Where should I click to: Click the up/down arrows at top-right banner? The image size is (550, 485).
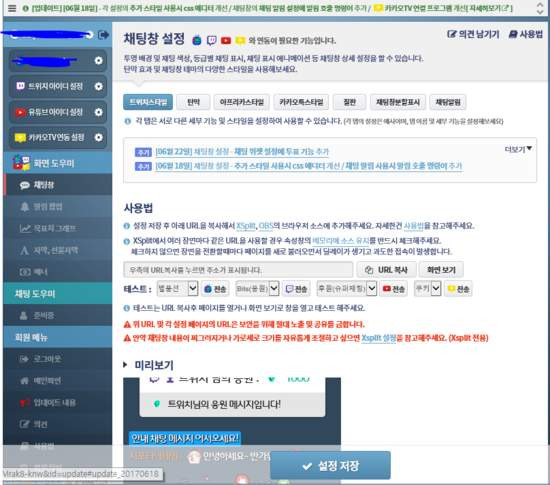coord(540,8)
